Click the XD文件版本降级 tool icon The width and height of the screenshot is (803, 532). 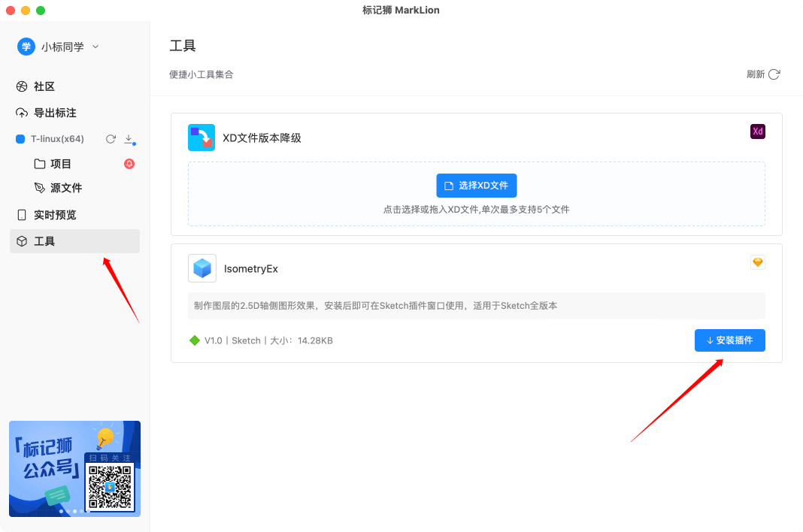pyautogui.click(x=202, y=138)
